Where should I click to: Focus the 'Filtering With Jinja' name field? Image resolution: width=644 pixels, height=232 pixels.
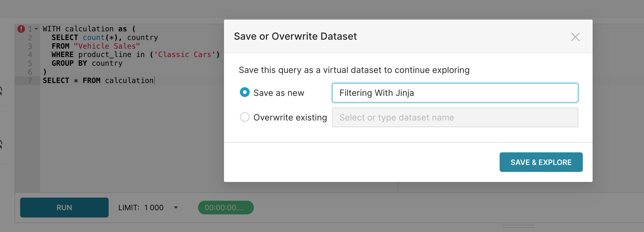[455, 93]
